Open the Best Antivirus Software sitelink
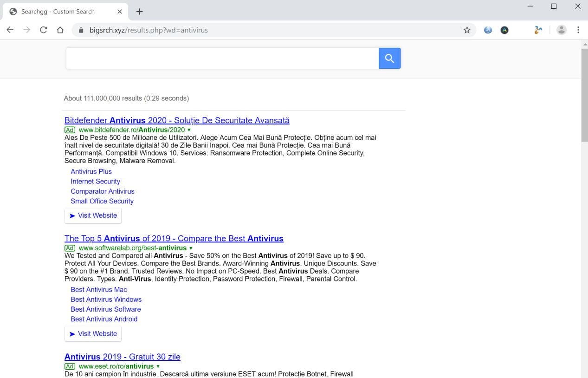Viewport: 588px width, 378px height. 106,309
